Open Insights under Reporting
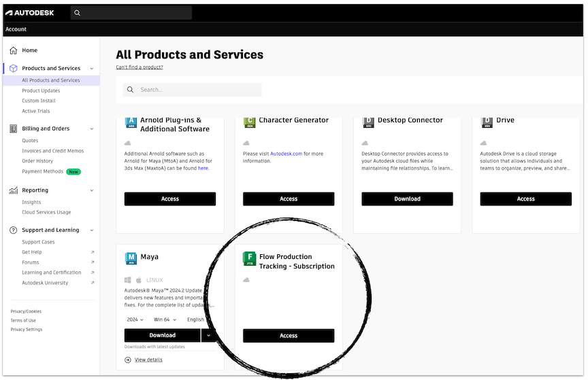 pyautogui.click(x=31, y=202)
